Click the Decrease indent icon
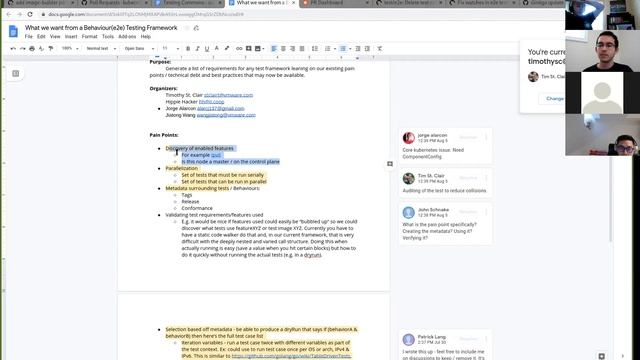This screenshot has width=640, height=360. pos(358,49)
